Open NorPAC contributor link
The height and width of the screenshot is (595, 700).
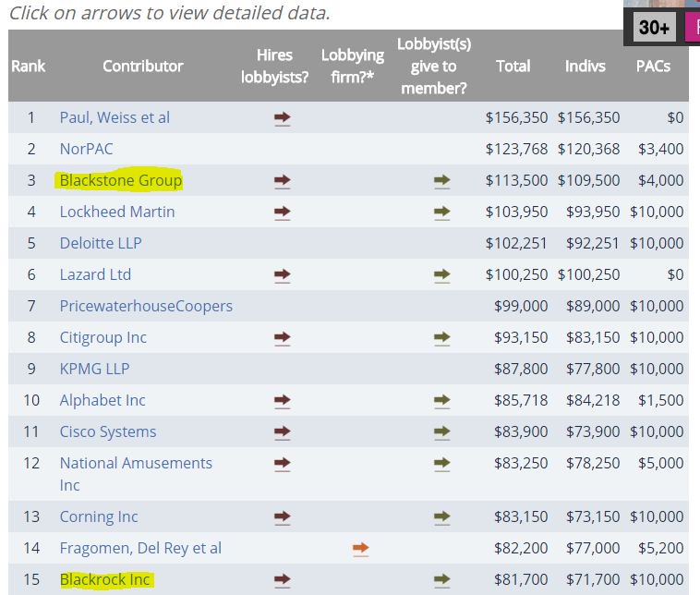pyautogui.click(x=86, y=149)
